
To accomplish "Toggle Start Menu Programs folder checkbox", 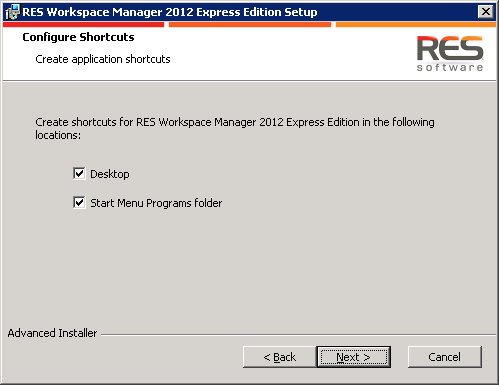I will click(79, 203).
